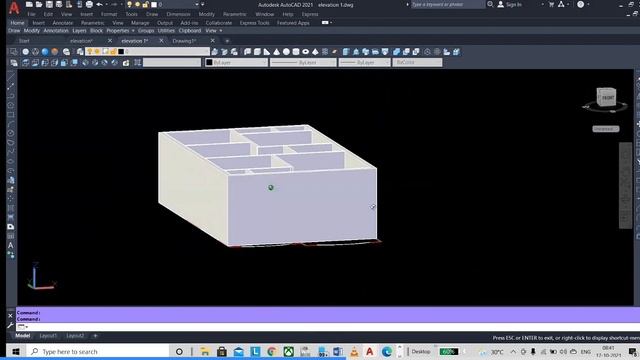Open the ByLayer lineweight dropdown
The image size is (640, 360).
click(x=364, y=62)
